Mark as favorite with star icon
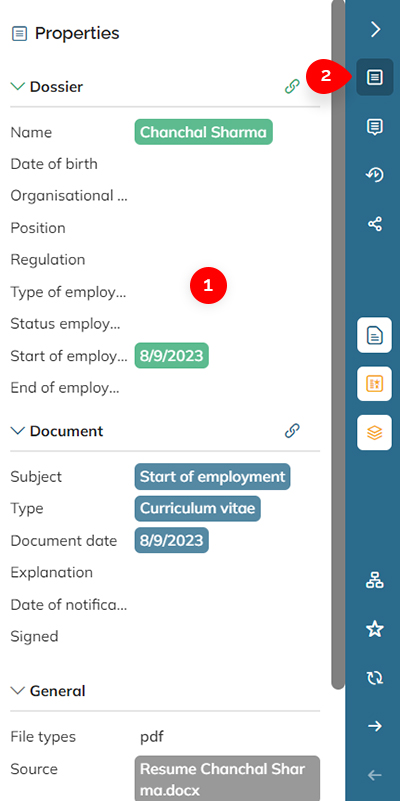The width and height of the screenshot is (400, 801). pyautogui.click(x=374, y=629)
